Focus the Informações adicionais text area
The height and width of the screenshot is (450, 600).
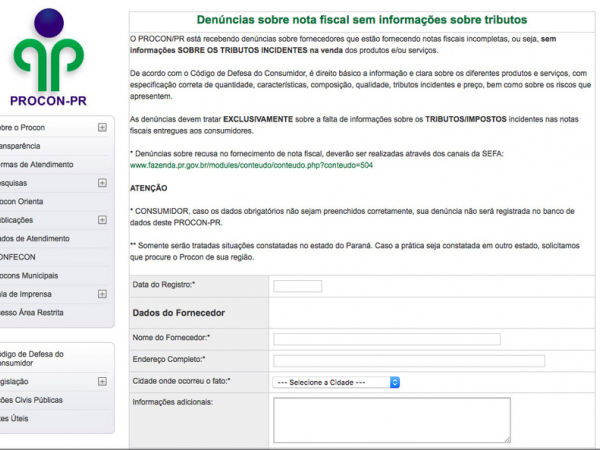pos(392,420)
